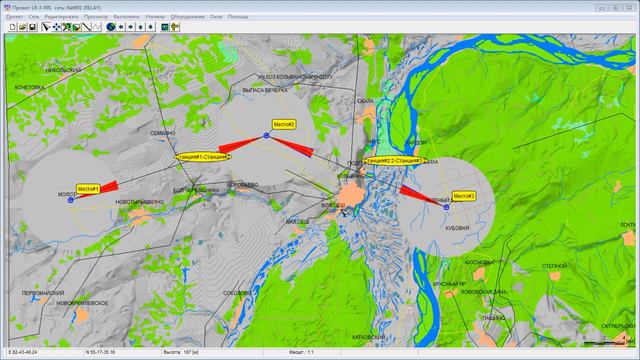Shift map left with left arrow icon

[x=121, y=27]
